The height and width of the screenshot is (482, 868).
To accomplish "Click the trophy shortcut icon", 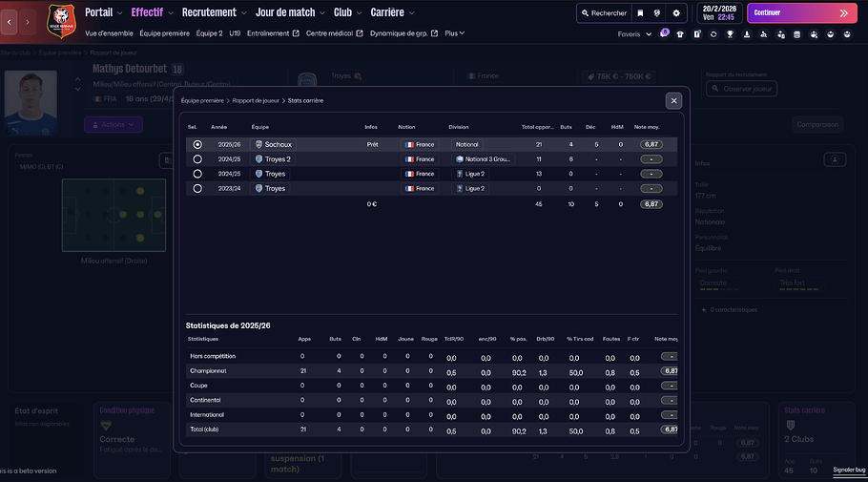I will (x=730, y=34).
